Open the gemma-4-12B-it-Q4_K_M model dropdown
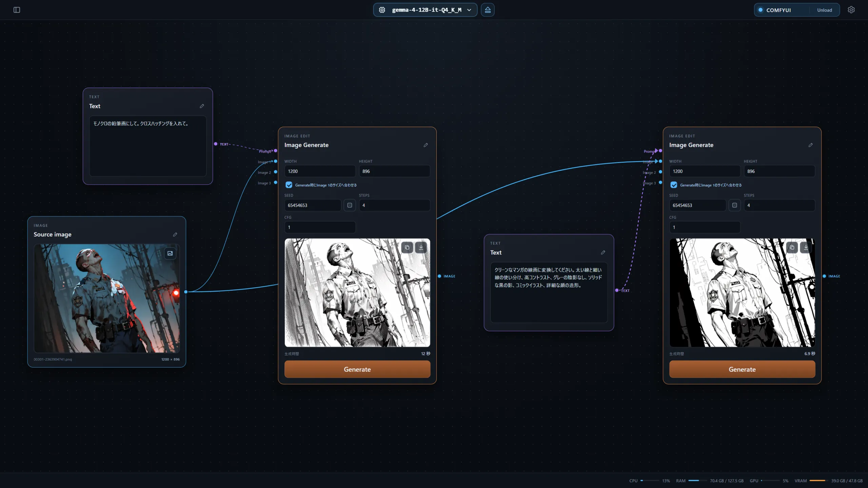868x488 pixels. 425,10
